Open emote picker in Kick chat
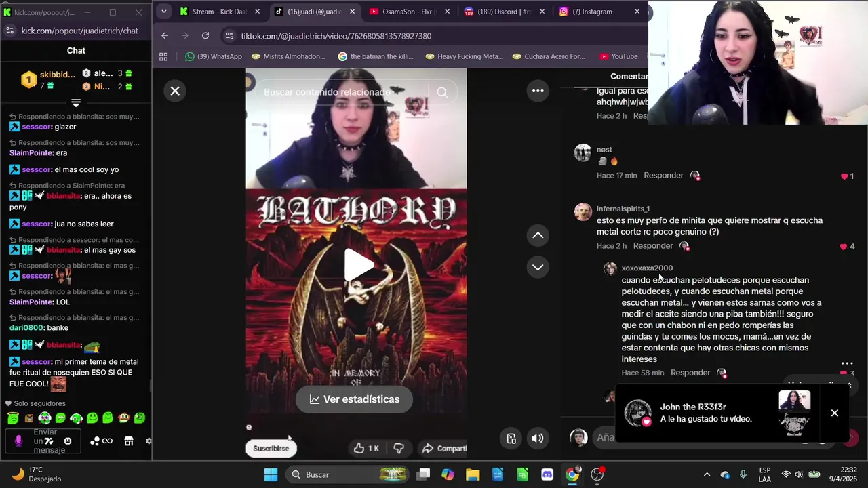The height and width of the screenshot is (488, 868). (x=67, y=441)
